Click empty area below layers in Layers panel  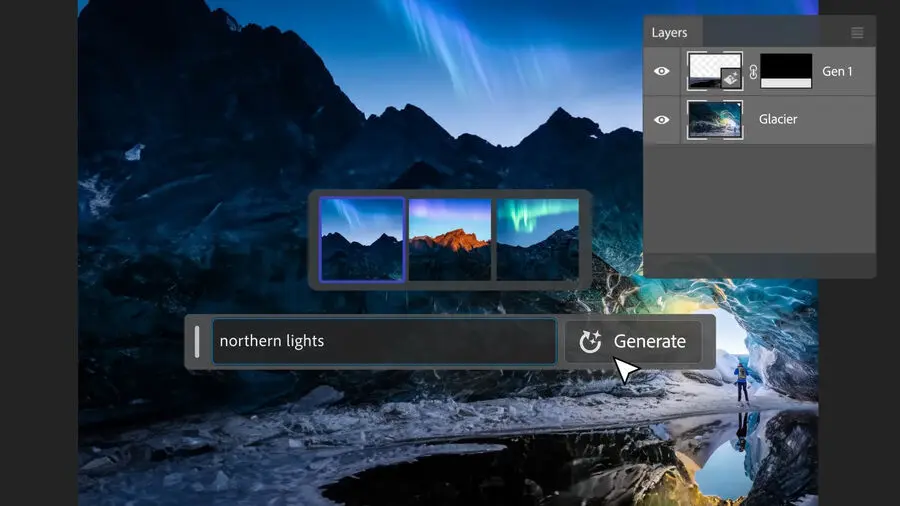click(760, 200)
